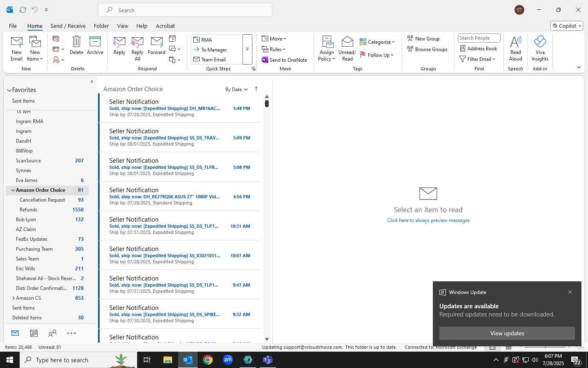588x368 pixels.
Task: Click View updates in notification
Action: pyautogui.click(x=507, y=333)
